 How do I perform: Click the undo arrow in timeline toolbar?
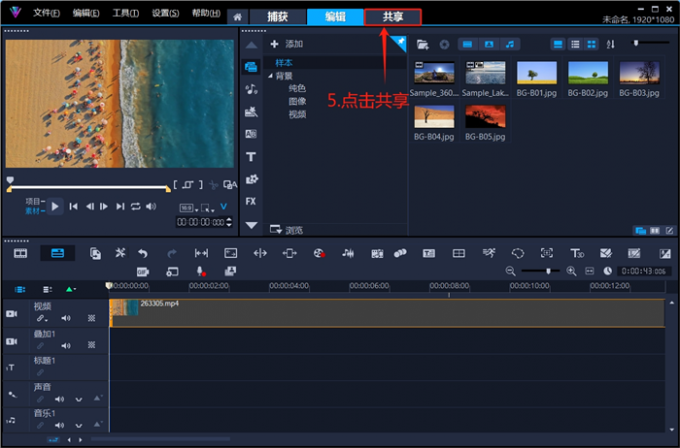pos(143,254)
